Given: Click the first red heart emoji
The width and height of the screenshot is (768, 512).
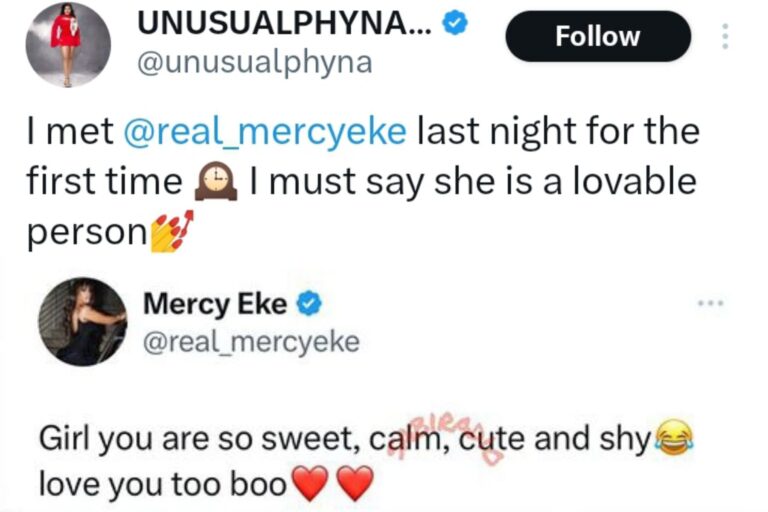Looking at the screenshot, I should [x=310, y=484].
